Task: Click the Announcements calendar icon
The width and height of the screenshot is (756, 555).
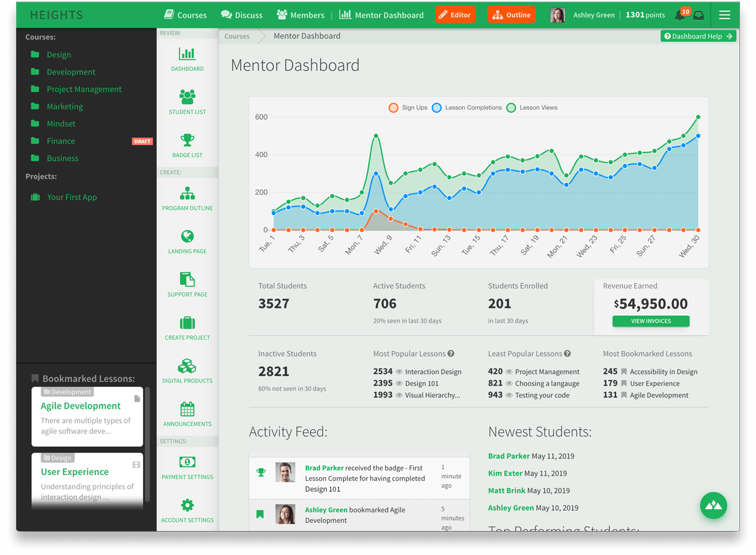Action: point(187,410)
